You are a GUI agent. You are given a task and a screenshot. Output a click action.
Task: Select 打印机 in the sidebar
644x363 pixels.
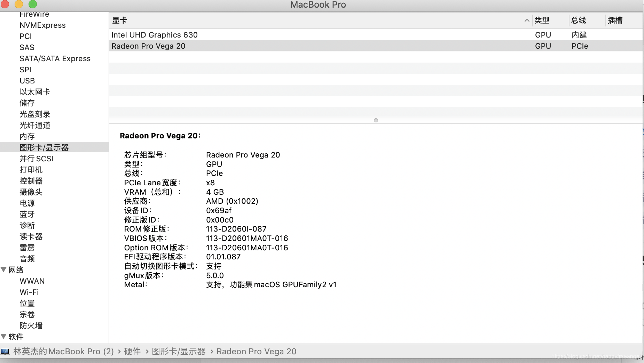(31, 170)
